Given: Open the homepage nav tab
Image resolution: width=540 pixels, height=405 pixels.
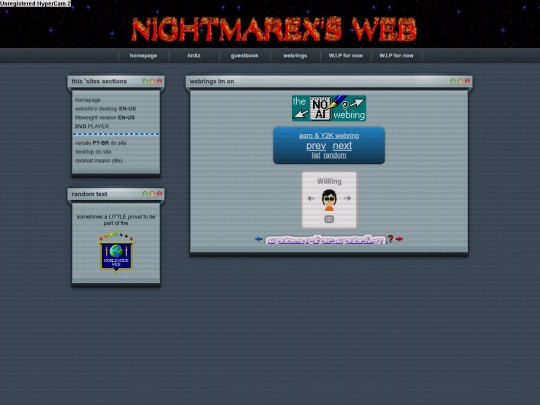Looking at the screenshot, I should click(143, 56).
